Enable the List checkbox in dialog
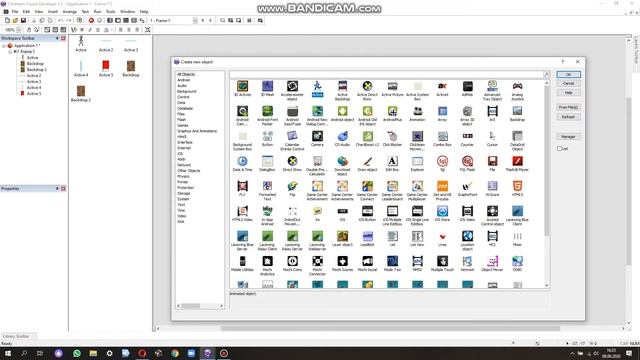This screenshot has width=640, height=360. click(x=560, y=149)
